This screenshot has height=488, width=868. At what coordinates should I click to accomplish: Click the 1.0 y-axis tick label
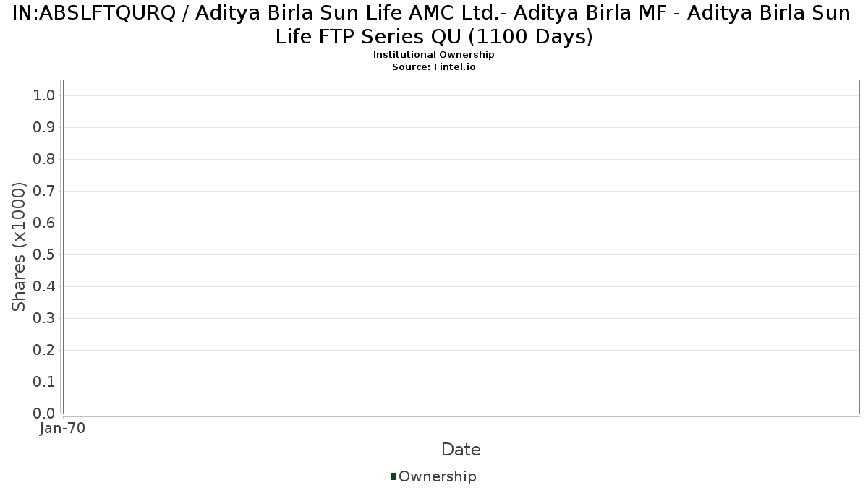(45, 95)
